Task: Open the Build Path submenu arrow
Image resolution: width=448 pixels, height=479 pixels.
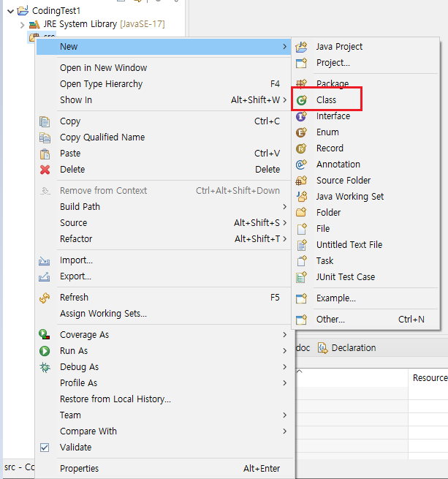Action: coord(284,207)
